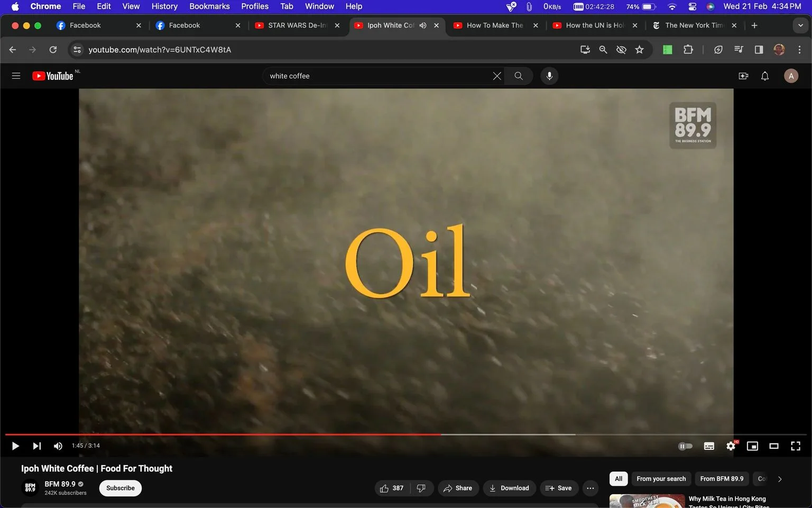Screen dimensions: 812x508
Task: Toggle the autoplay switch
Action: click(685, 446)
